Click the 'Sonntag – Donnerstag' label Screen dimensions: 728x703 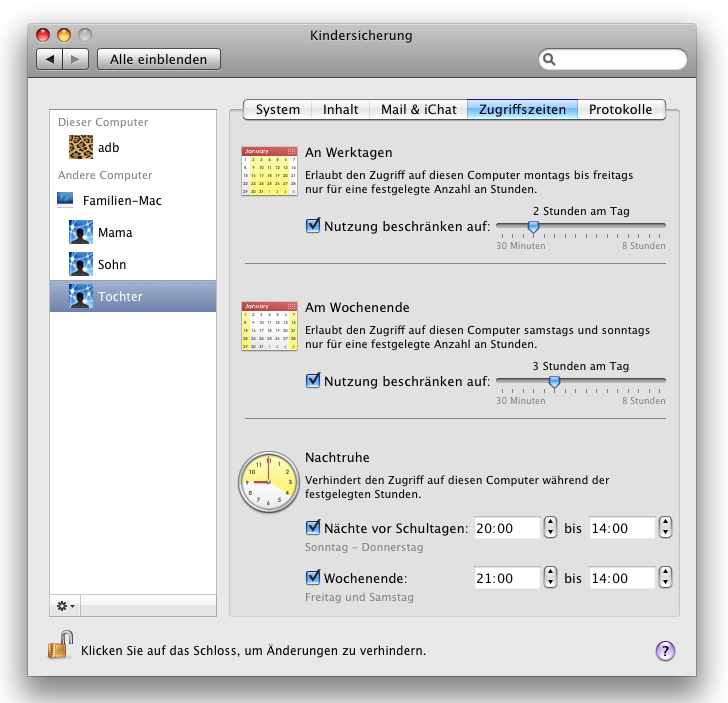[x=364, y=547]
